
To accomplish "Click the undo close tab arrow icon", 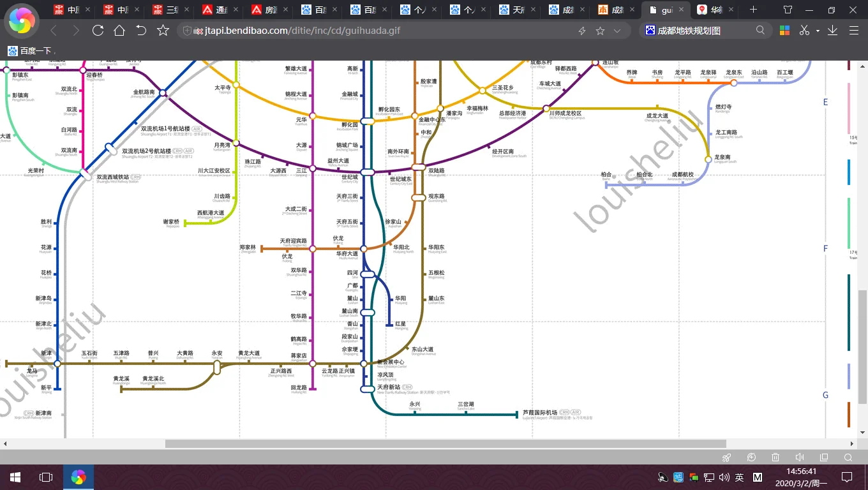I will [141, 31].
